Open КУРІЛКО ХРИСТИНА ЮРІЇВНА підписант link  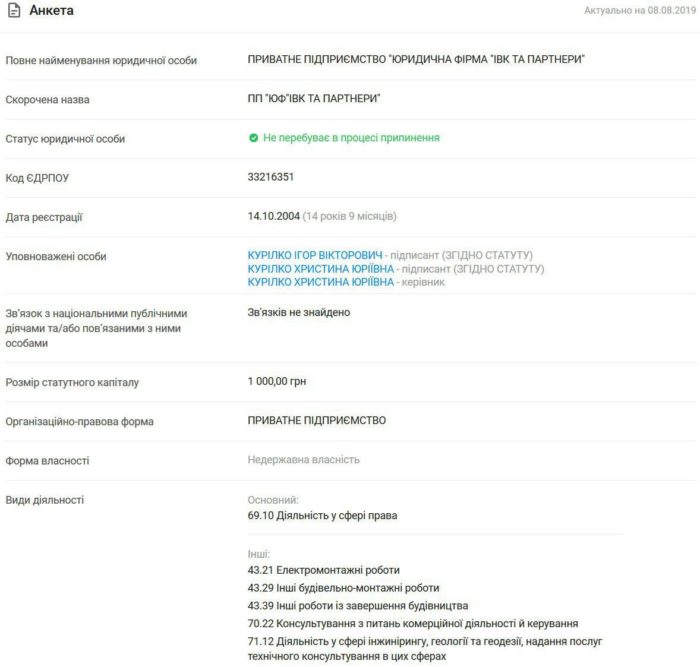(320, 269)
